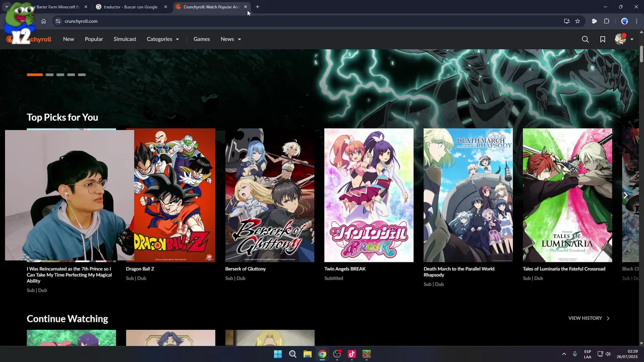Click the Dragon Ball Z title link

(x=140, y=269)
